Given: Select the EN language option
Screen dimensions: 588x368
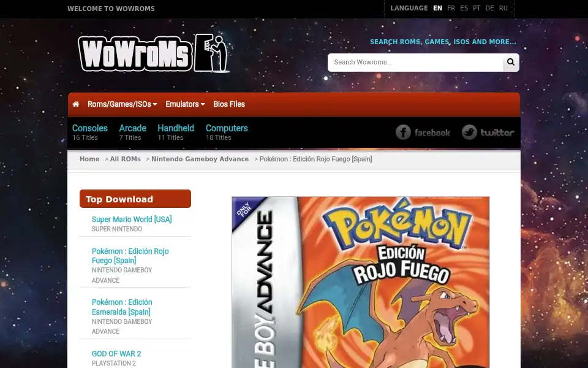Looking at the screenshot, I should coord(437,8).
